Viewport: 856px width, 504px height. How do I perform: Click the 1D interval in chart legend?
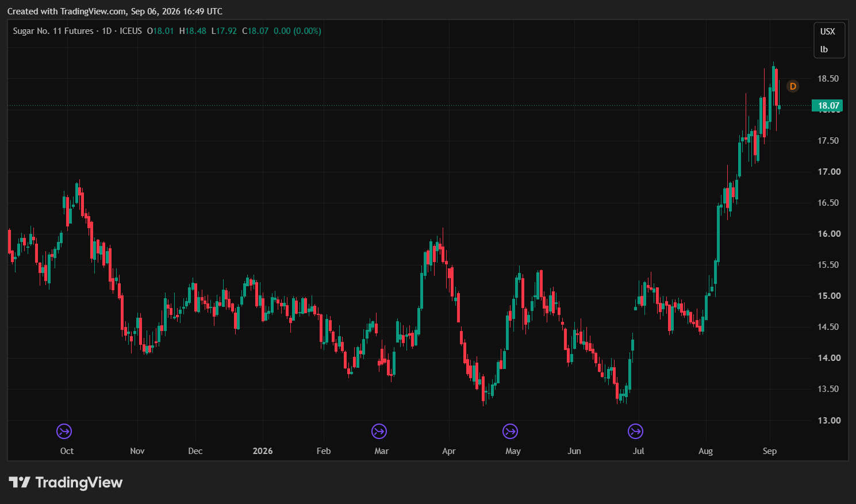[x=106, y=31]
